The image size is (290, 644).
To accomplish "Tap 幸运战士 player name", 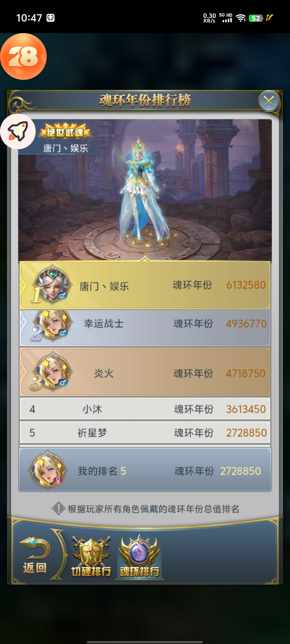I will pyautogui.click(x=104, y=324).
